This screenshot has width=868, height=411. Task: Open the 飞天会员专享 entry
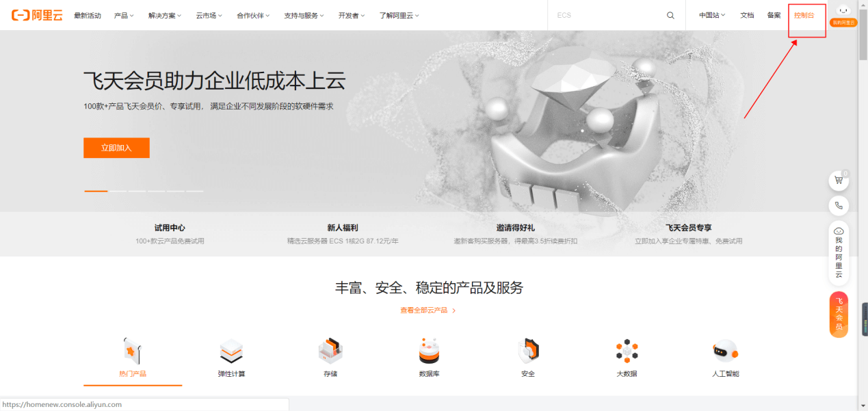click(x=689, y=233)
